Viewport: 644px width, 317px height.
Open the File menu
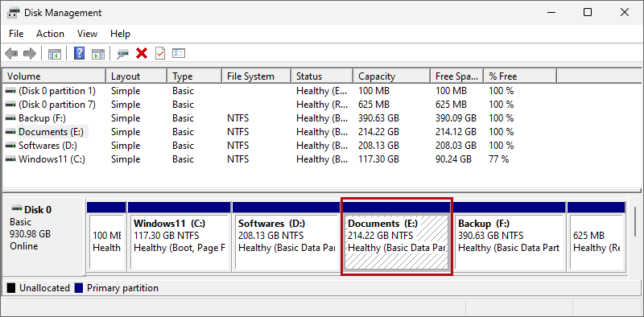[16, 34]
